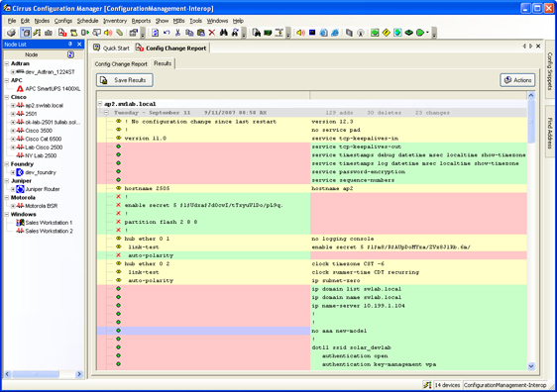Screen dimensions: 557x392
Task: Expand the dev_Adtran_1224ST node
Action: pyautogui.click(x=13, y=72)
